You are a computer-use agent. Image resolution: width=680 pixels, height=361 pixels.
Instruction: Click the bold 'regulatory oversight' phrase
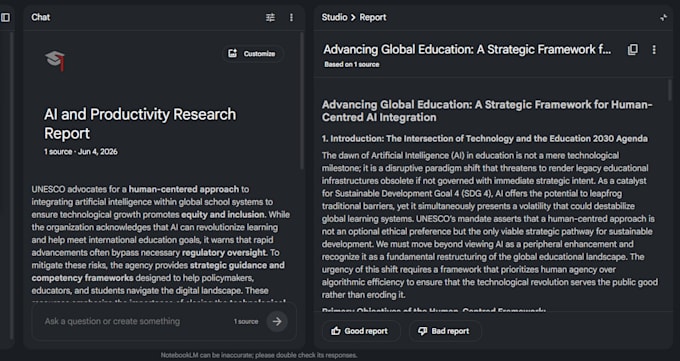[x=224, y=253]
